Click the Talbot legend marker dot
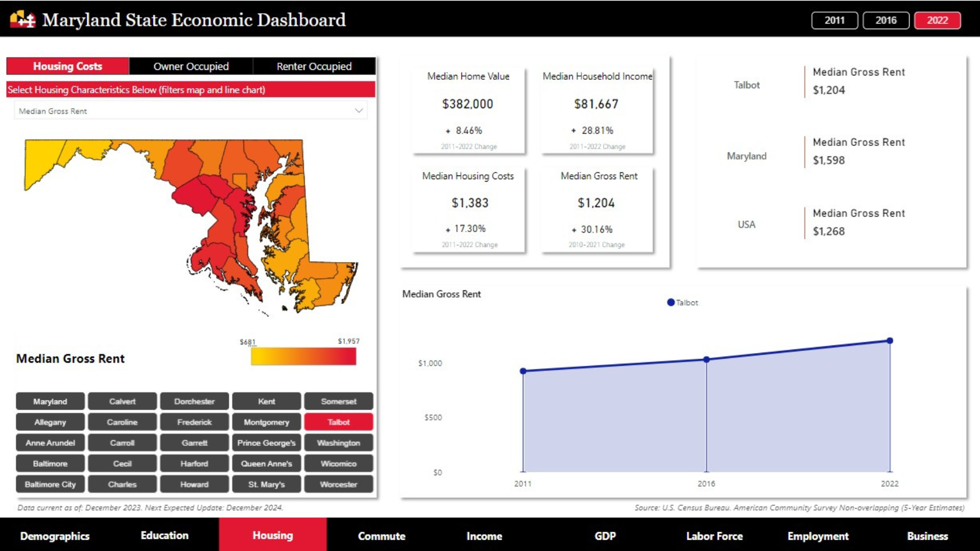The height and width of the screenshot is (551, 980). (671, 303)
